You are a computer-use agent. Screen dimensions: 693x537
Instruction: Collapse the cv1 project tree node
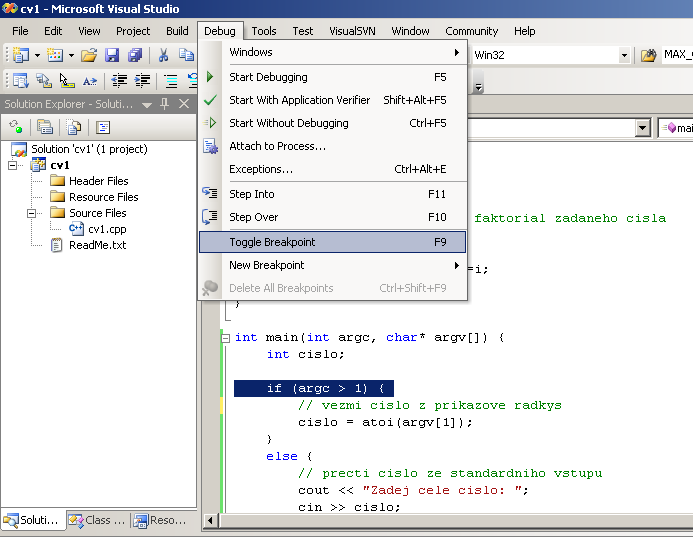(12, 165)
